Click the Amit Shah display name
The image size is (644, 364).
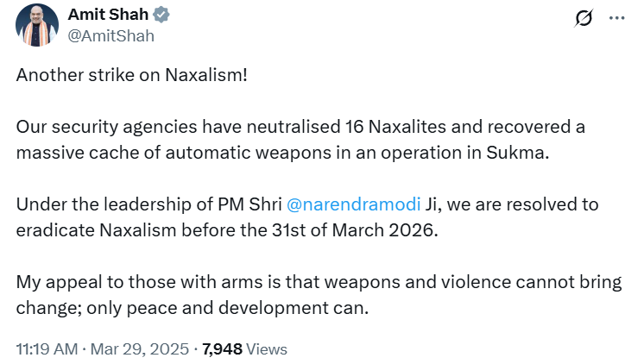[106, 16]
